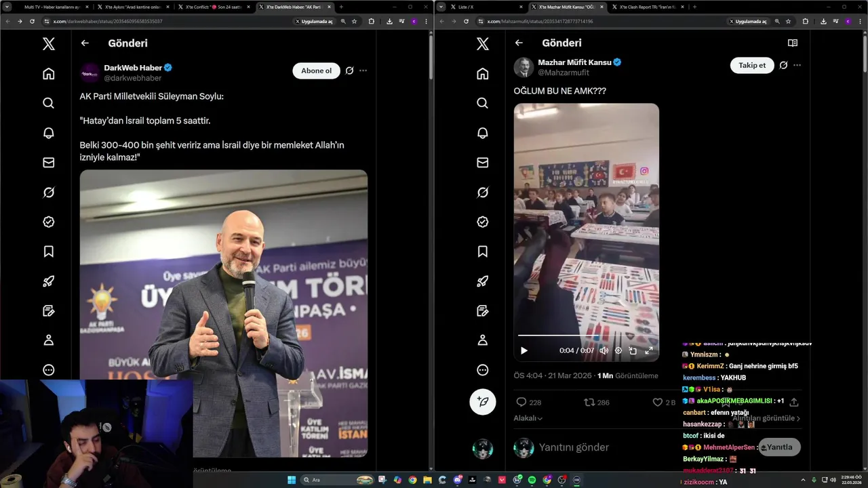Open more options menu on DarkWeb Haber post
868x488 pixels.
pyautogui.click(x=363, y=70)
